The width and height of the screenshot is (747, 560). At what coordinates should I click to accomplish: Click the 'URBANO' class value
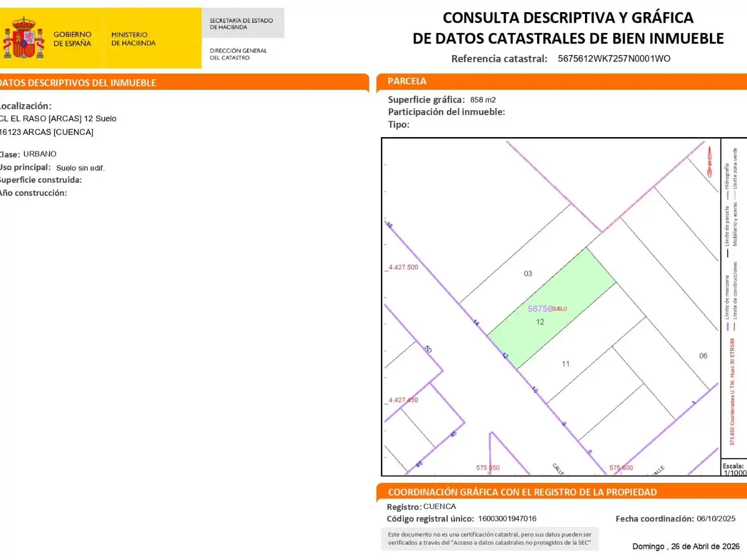(x=40, y=154)
